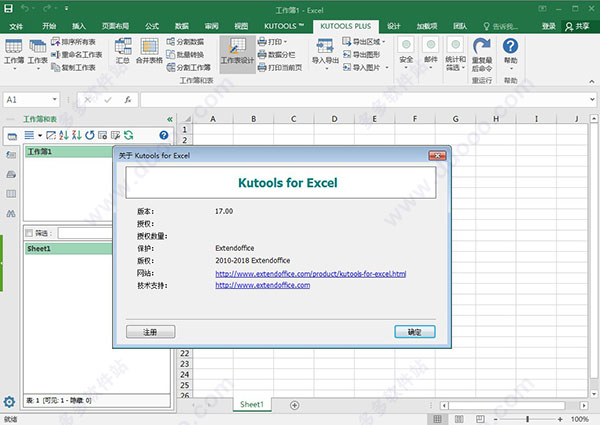This screenshot has height=425, width=600.
Task: Collapse the ribbon with the arrow
Action: (x=592, y=81)
